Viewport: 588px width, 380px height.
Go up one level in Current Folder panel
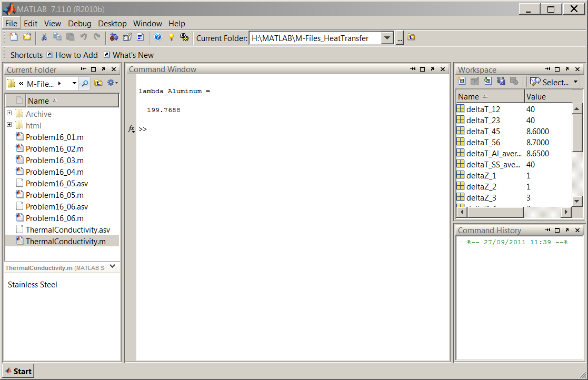tap(98, 83)
